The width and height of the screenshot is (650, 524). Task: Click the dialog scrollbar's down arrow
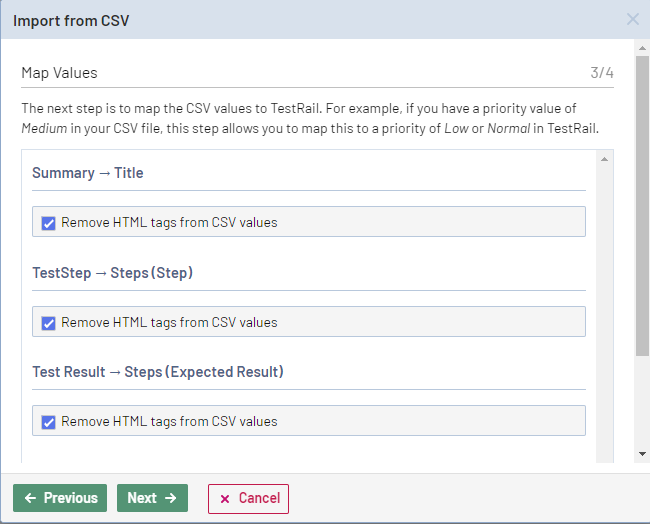[x=642, y=454]
